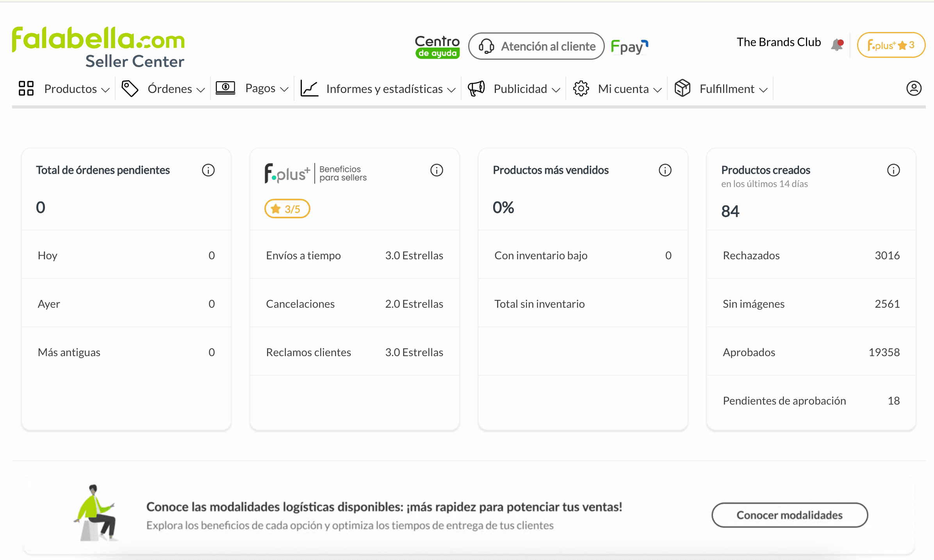934x560 pixels.
Task: Click the Ayer orders row
Action: 126,304
